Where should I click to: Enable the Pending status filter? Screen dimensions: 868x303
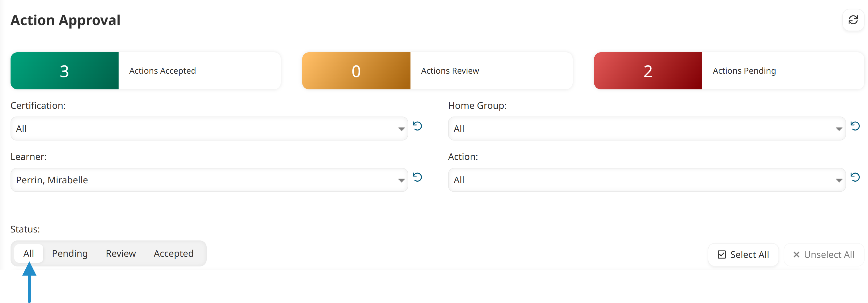(x=70, y=253)
